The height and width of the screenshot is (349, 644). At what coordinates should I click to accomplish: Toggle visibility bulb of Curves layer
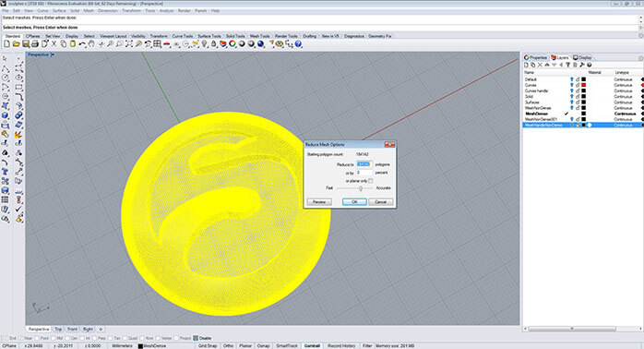[571, 85]
